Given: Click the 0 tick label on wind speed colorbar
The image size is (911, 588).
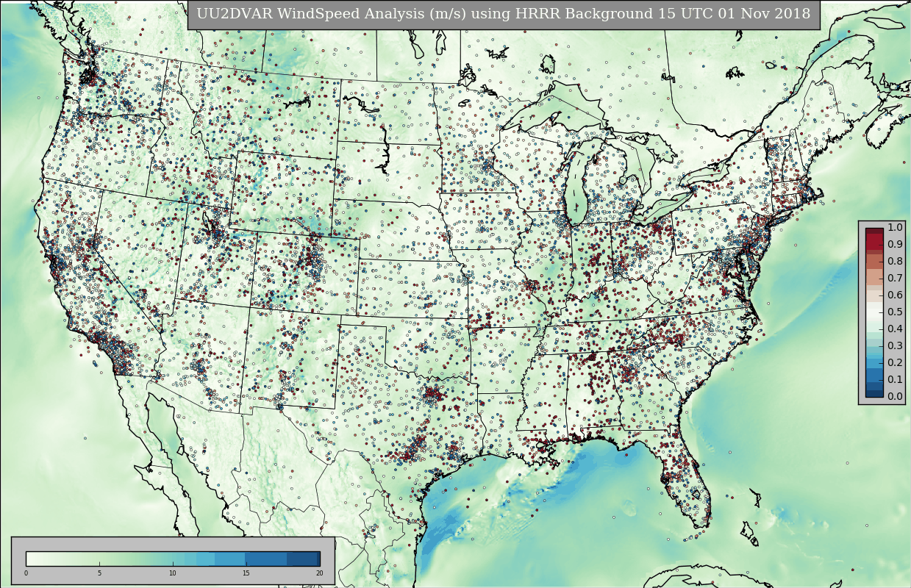Looking at the screenshot, I should pos(26,573).
